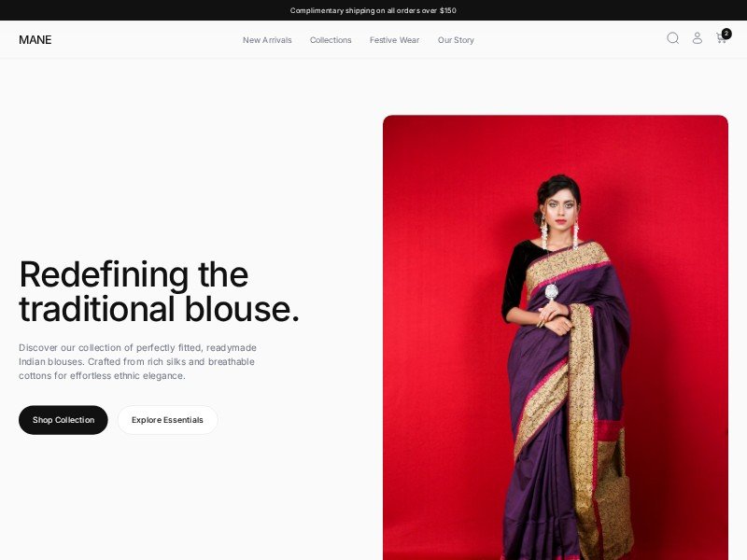747x560 pixels.
Task: Open the Festive Wear nav link
Action: [394, 40]
